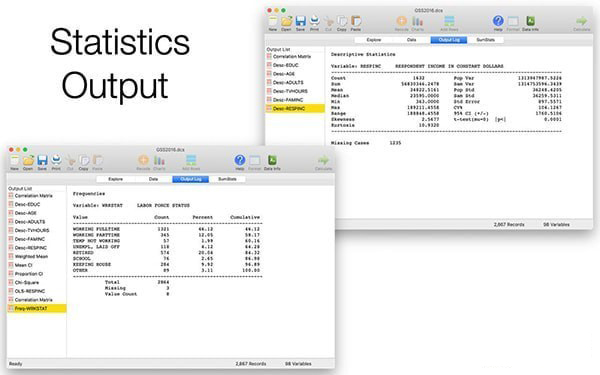Click Recode icon in front Frequencies window
The width and height of the screenshot is (600, 375).
click(143, 160)
